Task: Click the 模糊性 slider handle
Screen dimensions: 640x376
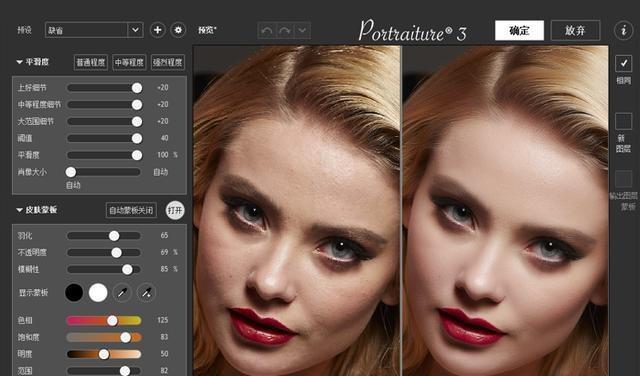Action: pyautogui.click(x=127, y=269)
